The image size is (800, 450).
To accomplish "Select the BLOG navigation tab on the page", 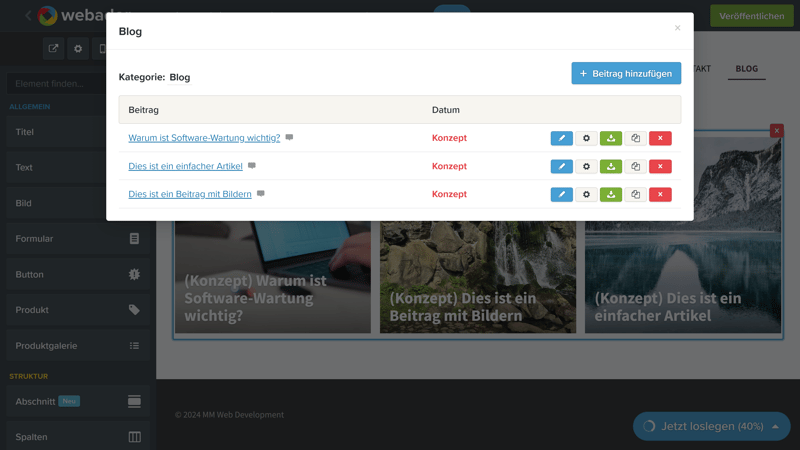I will [x=746, y=68].
